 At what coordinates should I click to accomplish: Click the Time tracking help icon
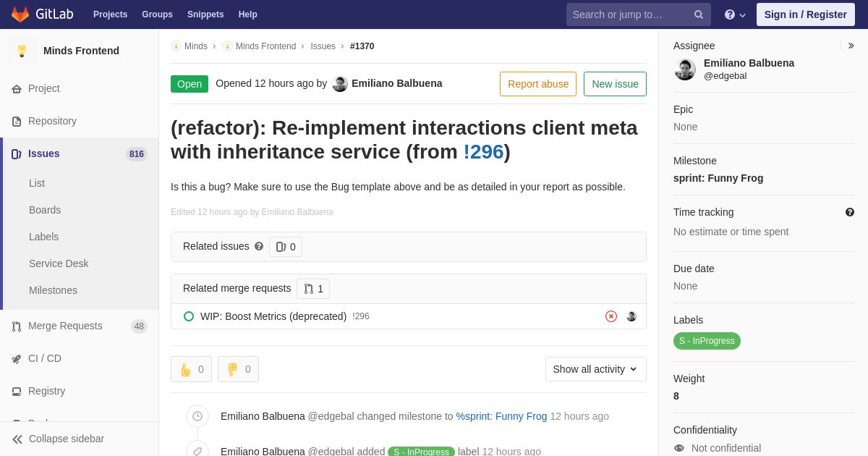tap(850, 212)
